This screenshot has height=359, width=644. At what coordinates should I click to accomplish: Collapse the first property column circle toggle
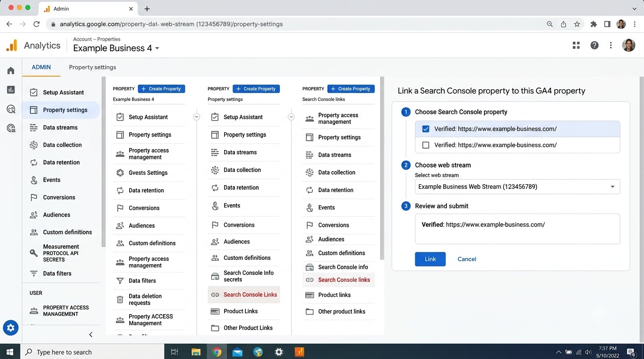point(197,117)
